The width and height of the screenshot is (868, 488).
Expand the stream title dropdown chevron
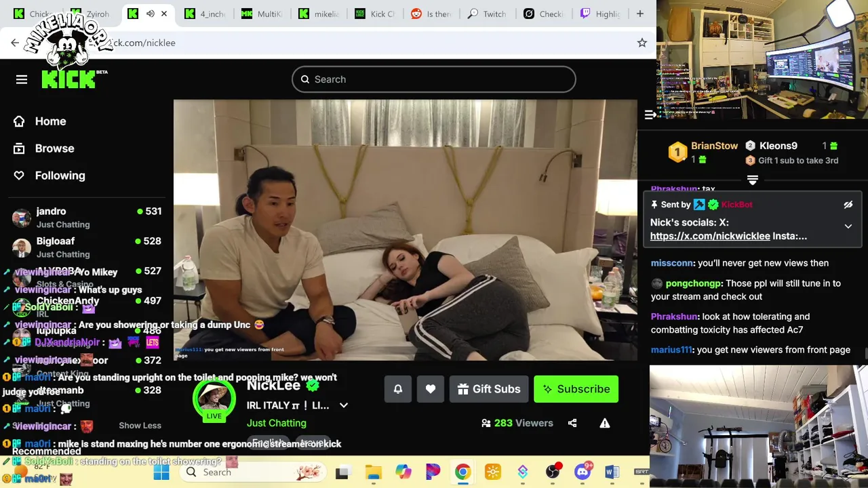344,405
